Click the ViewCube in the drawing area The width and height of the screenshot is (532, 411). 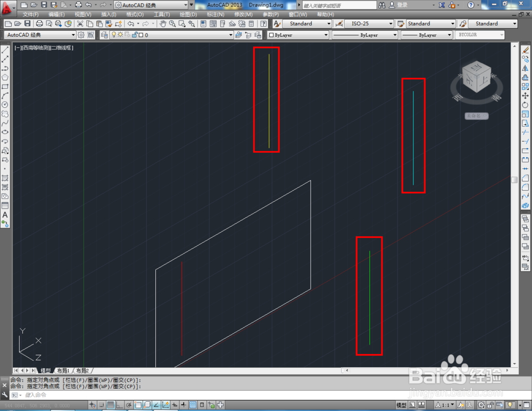[x=477, y=77]
